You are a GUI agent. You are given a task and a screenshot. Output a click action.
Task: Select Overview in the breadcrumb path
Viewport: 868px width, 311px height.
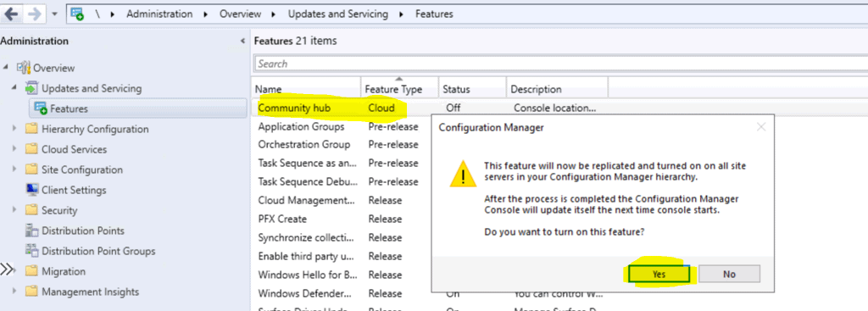click(240, 14)
